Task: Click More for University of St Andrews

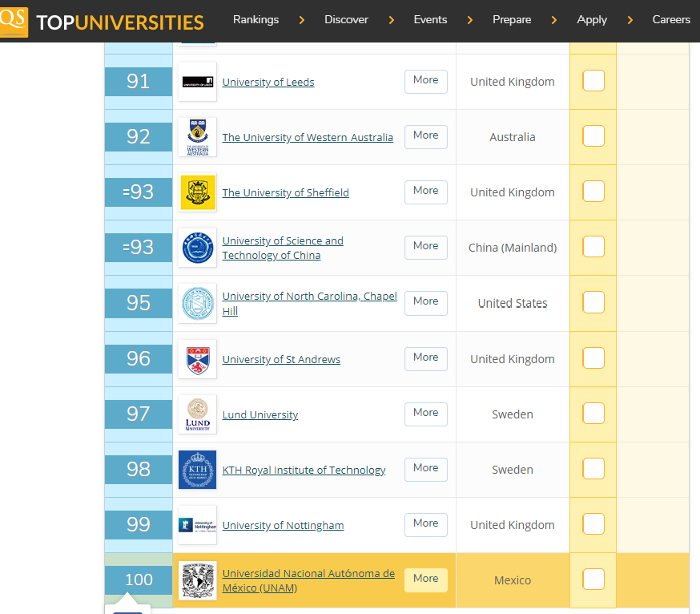Action: tap(426, 359)
